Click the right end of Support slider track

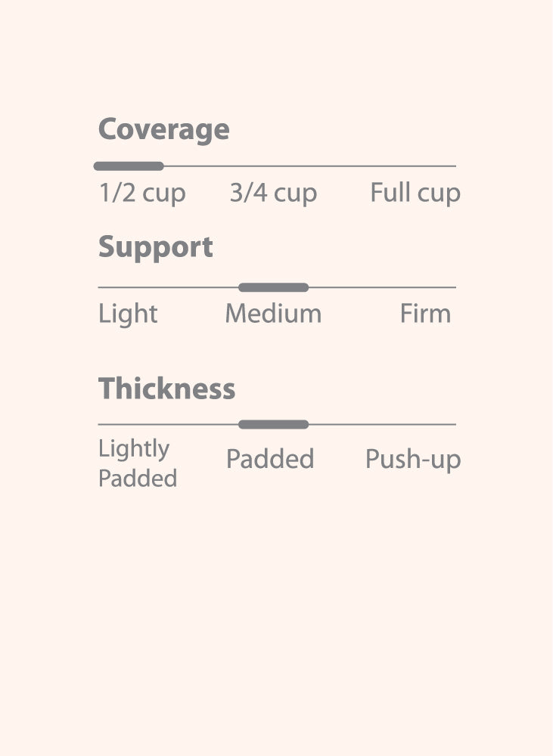(x=452, y=287)
